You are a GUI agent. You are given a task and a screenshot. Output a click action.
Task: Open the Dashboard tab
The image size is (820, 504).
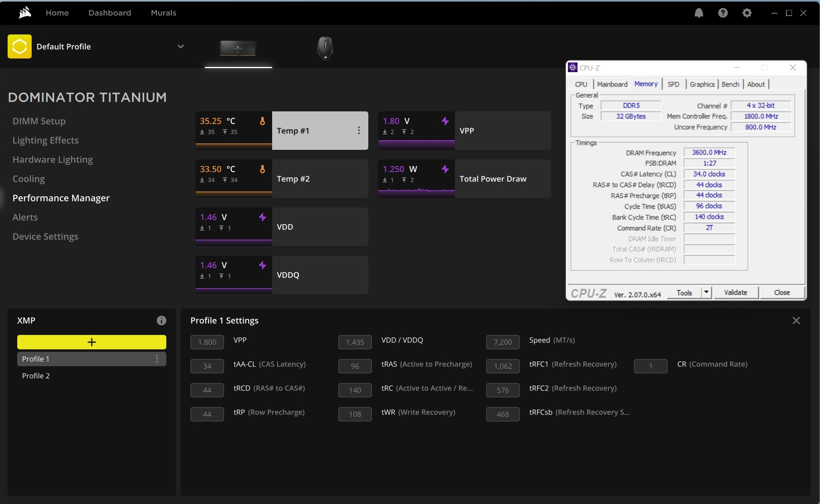(110, 13)
